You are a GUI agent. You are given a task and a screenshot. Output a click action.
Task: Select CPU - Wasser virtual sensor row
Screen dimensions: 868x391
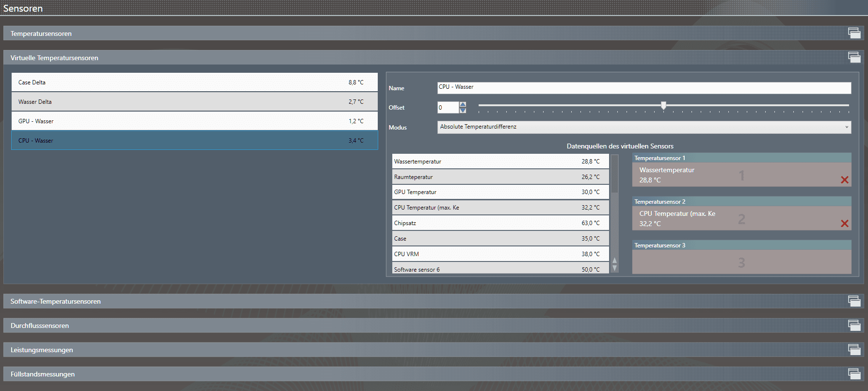coord(194,141)
